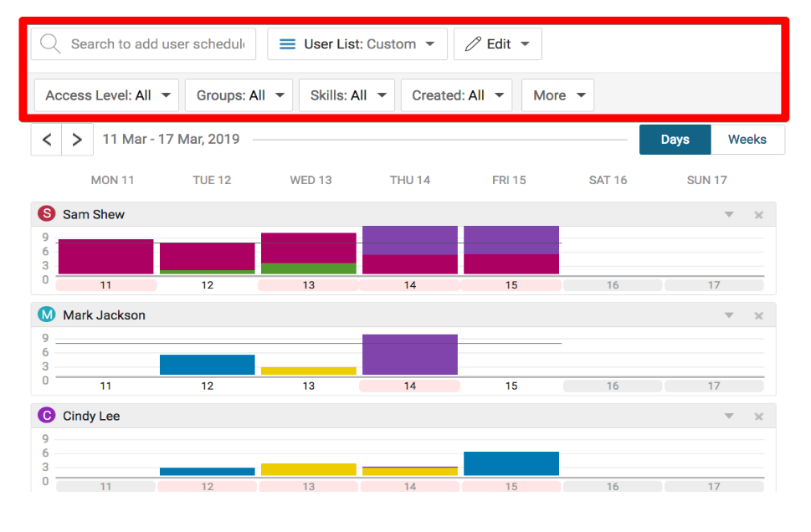Click Mark Jackson's purple Thursday bar
811x532 pixels.
410,355
